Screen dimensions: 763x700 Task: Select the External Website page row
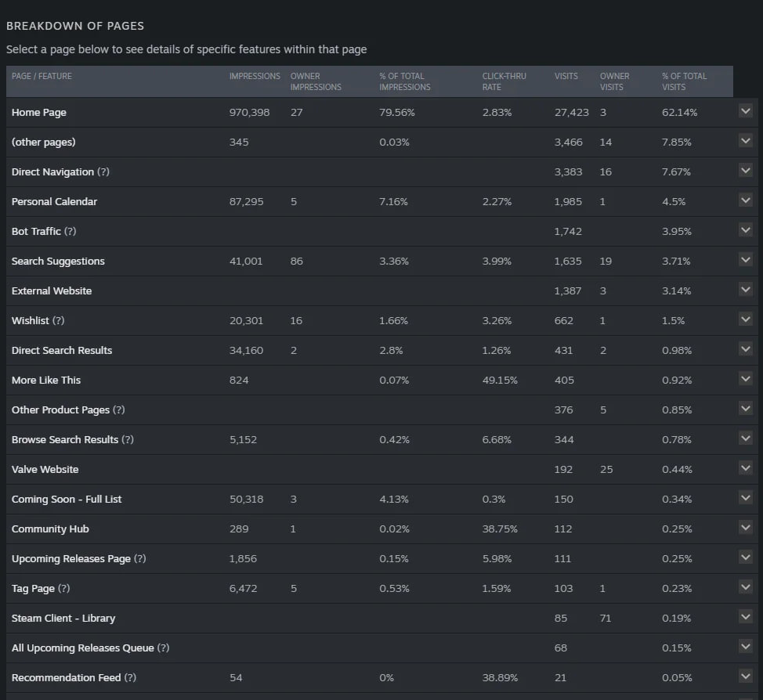coord(370,291)
